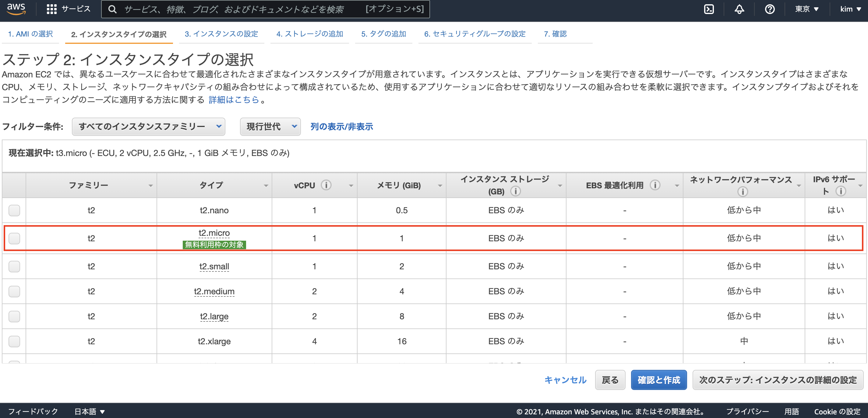Select the t2.micro row checkbox
This screenshot has width=868, height=418.
[x=14, y=238]
